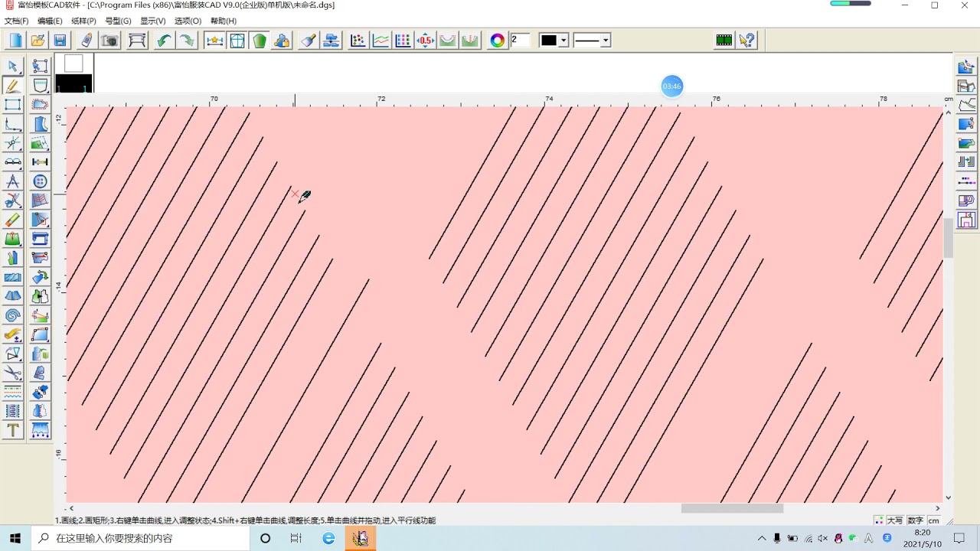Click the 大写 status bar indicator
980x551 pixels.
(894, 520)
